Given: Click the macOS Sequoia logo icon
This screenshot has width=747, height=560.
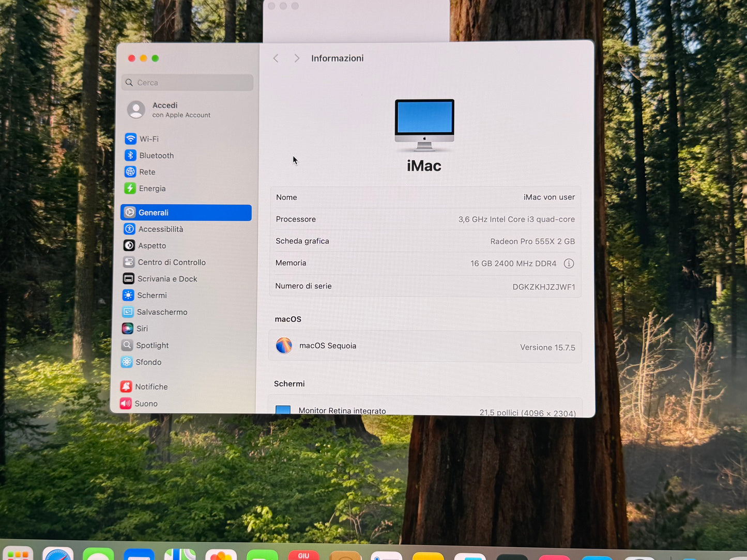Looking at the screenshot, I should (x=284, y=345).
